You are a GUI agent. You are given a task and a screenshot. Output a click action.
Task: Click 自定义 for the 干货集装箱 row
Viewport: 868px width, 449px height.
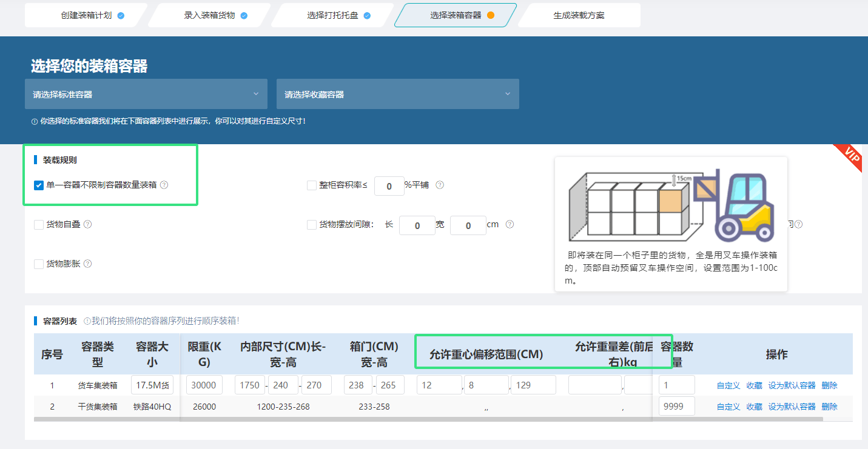click(x=728, y=407)
